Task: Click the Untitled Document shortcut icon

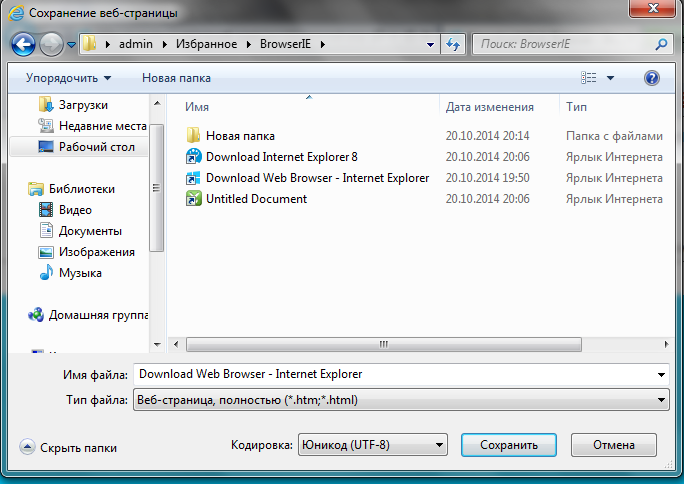Action: point(193,198)
